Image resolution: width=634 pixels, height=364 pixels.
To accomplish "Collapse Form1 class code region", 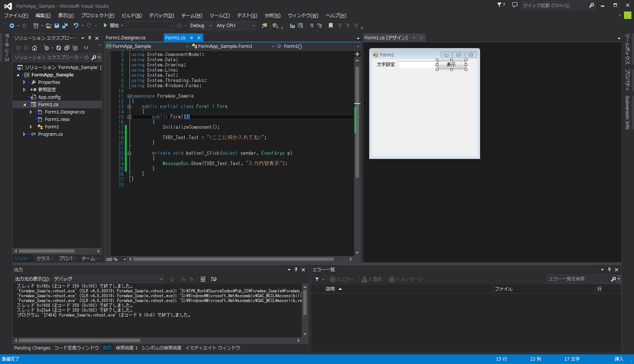I will pos(129,106).
